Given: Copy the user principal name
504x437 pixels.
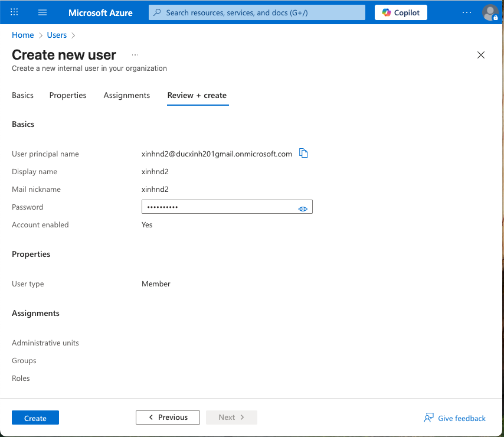Looking at the screenshot, I should (303, 153).
